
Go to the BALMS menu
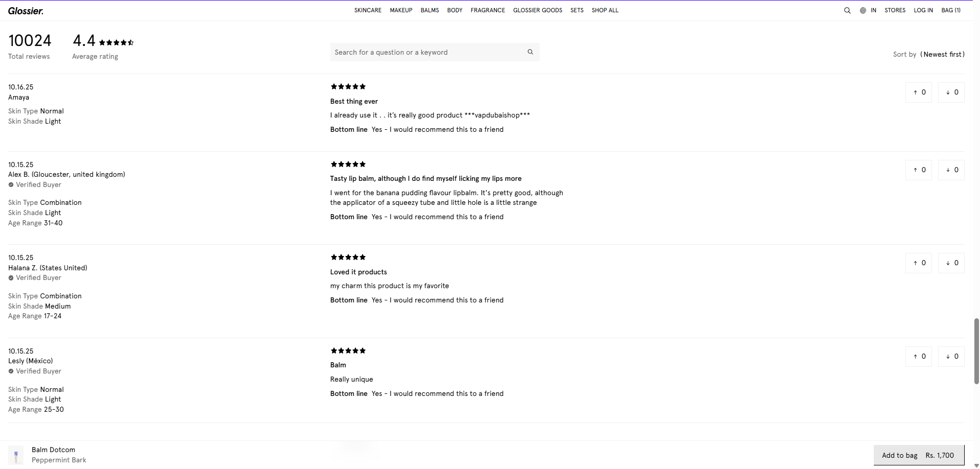tap(429, 10)
